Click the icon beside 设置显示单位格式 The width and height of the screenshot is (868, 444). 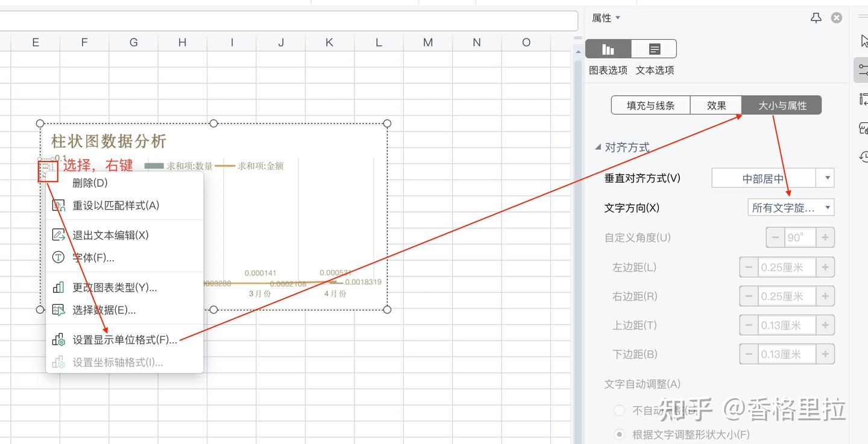point(58,340)
